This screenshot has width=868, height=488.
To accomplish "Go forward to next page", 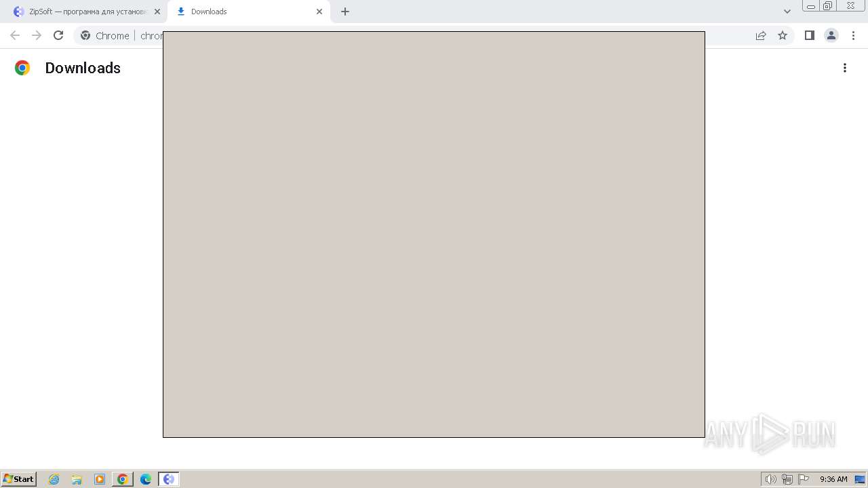I will pyautogui.click(x=37, y=35).
